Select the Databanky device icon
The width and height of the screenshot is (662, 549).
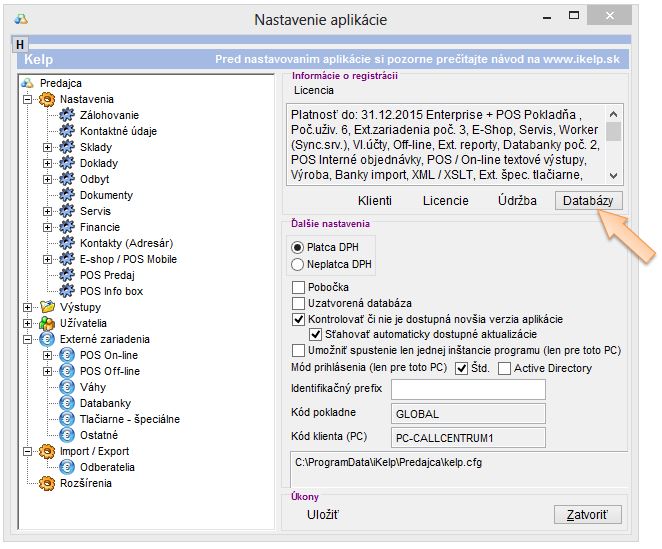(x=67, y=403)
